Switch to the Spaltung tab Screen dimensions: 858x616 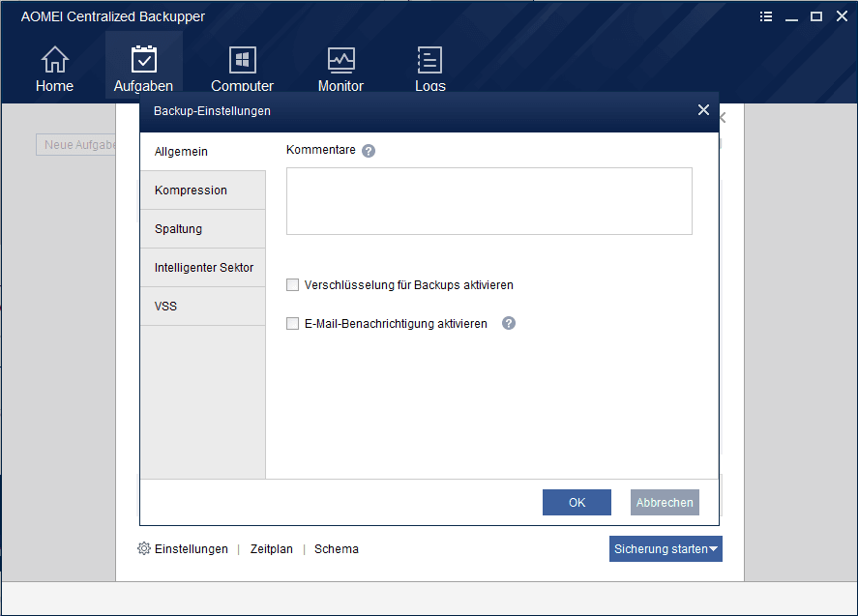[202, 229]
